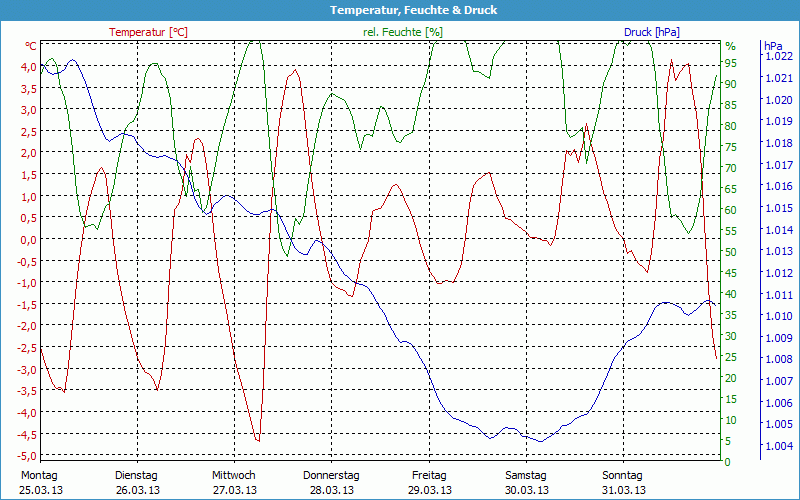Click the '4,0' temperature axis value
The height and width of the screenshot is (500, 800).
pyautogui.click(x=28, y=67)
